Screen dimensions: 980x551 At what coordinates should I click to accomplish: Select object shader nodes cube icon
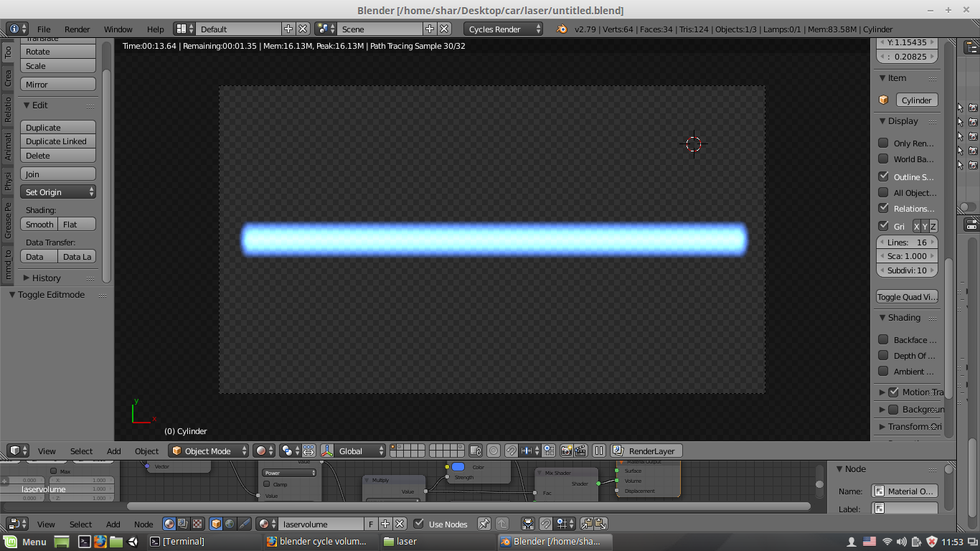[215, 524]
